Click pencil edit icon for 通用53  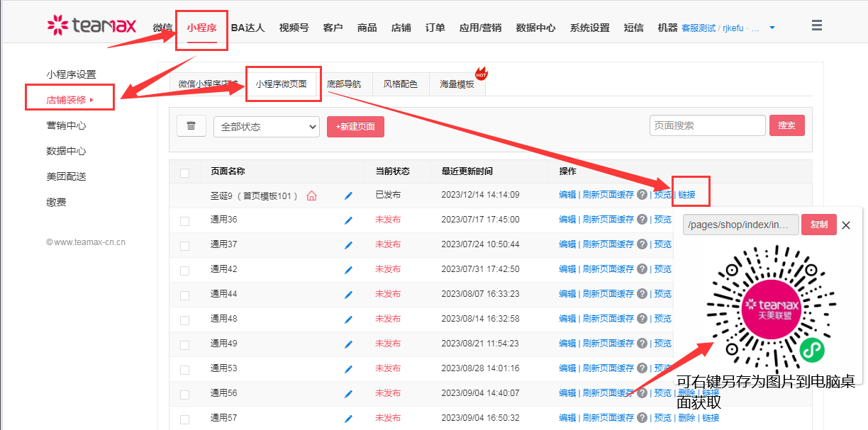click(x=348, y=369)
